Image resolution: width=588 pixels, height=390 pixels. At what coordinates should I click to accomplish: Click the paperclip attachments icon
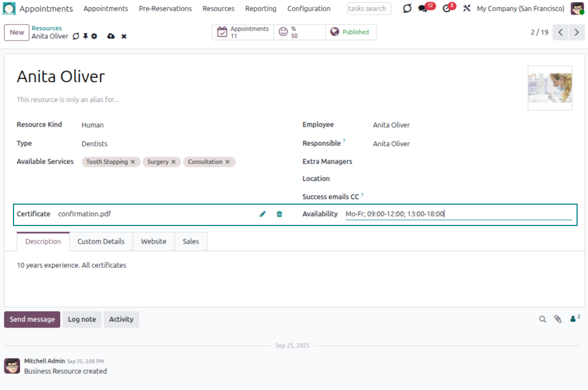[558, 319]
